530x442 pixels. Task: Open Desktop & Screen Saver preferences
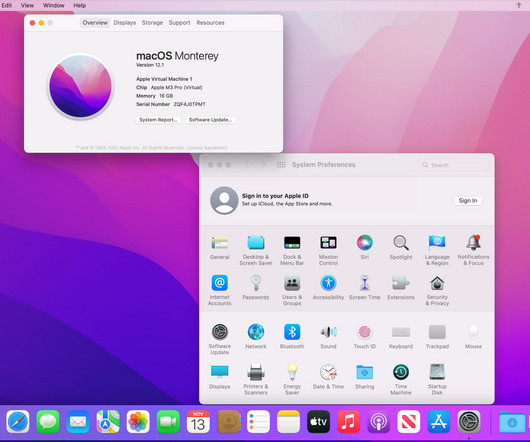tap(256, 250)
